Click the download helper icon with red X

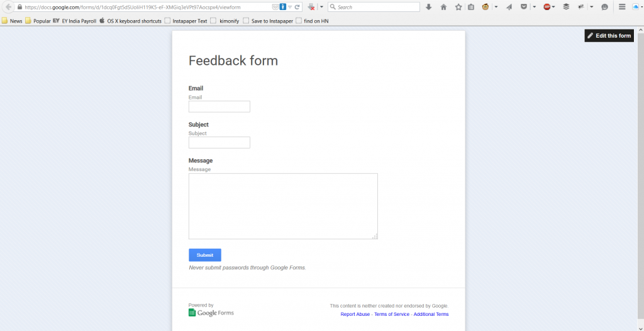pyautogui.click(x=311, y=7)
